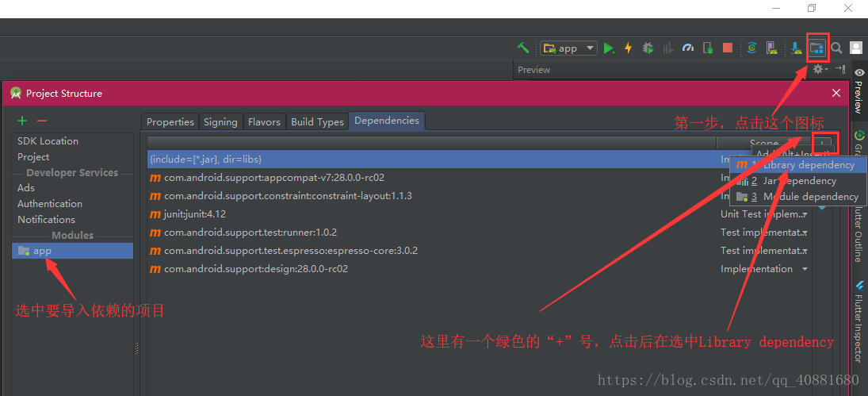868x396 pixels.
Task: Close the Project Structure dialog
Action: (835, 93)
